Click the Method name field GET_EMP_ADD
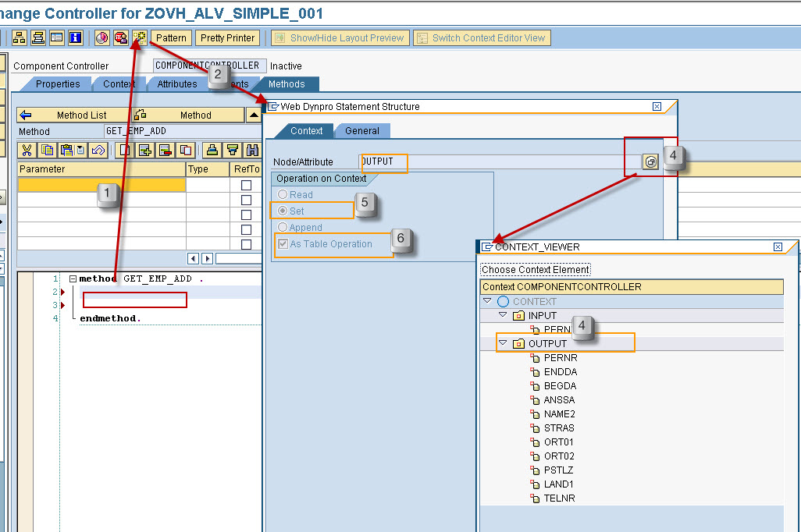 point(183,131)
